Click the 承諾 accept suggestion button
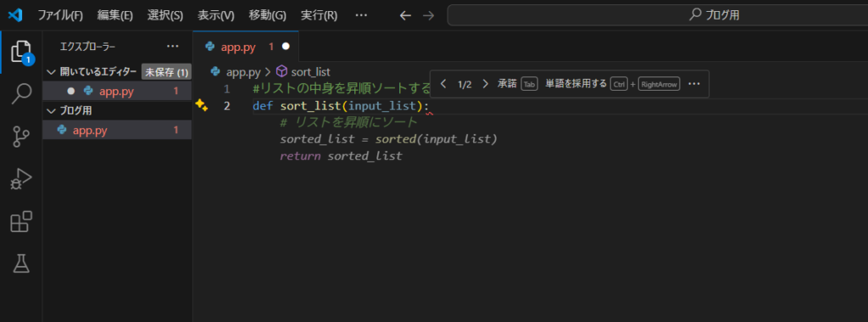Viewport: 868px width, 322px height. click(517, 84)
